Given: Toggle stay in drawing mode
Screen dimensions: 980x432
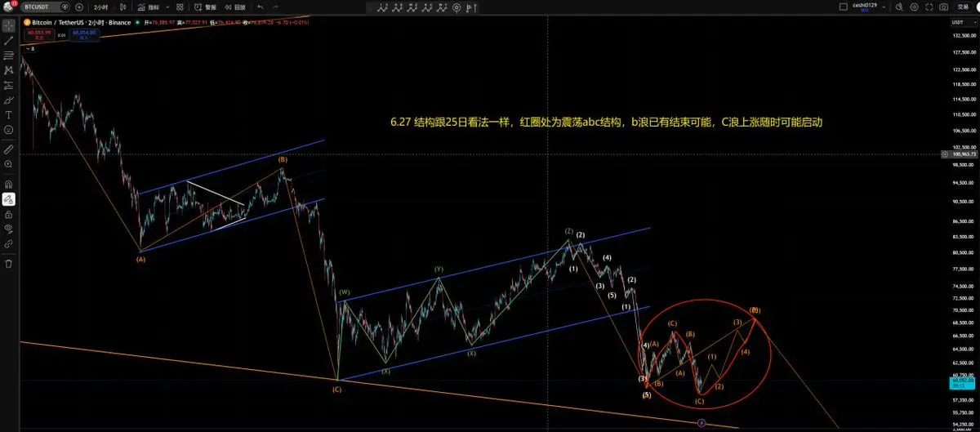Looking at the screenshot, I should tap(9, 199).
